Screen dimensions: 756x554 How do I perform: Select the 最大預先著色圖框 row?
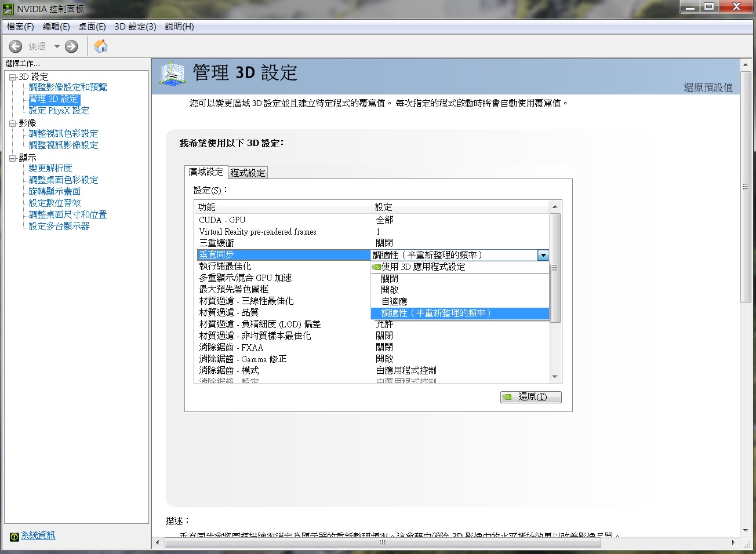pyautogui.click(x=283, y=289)
